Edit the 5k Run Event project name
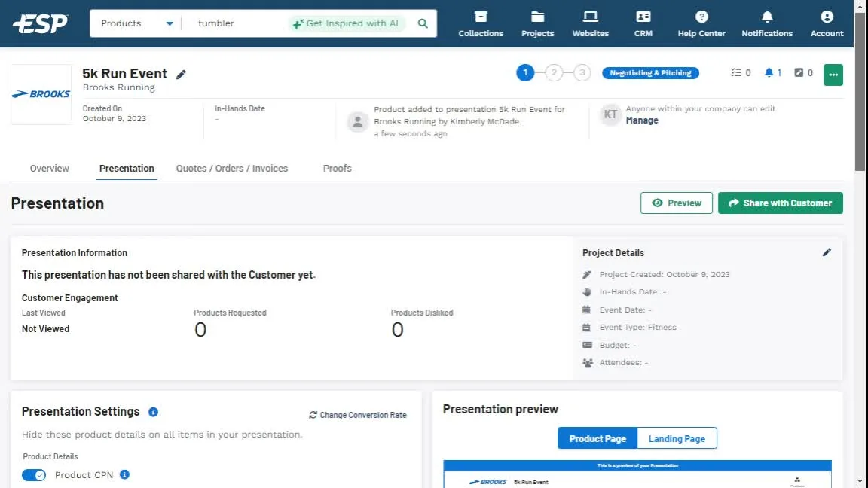Viewport: 868px width, 488px height. point(181,74)
